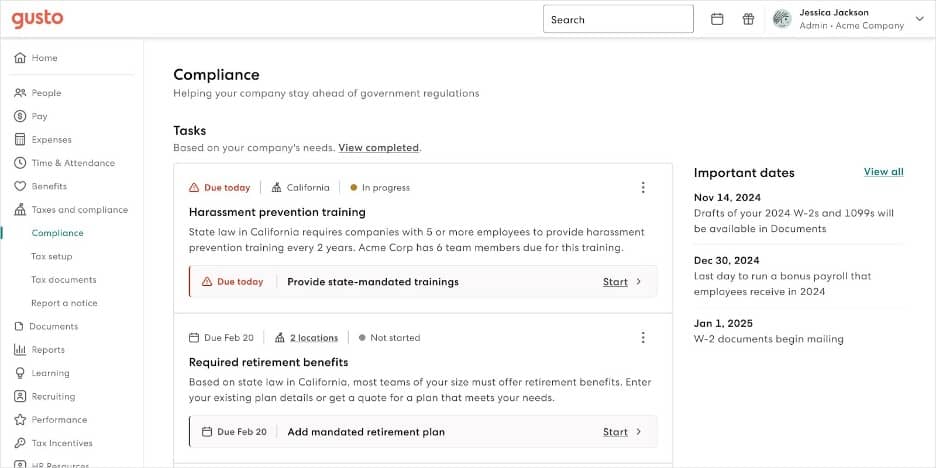This screenshot has width=936, height=468.
Task: Open options menu for Harassment prevention training
Action: (643, 187)
